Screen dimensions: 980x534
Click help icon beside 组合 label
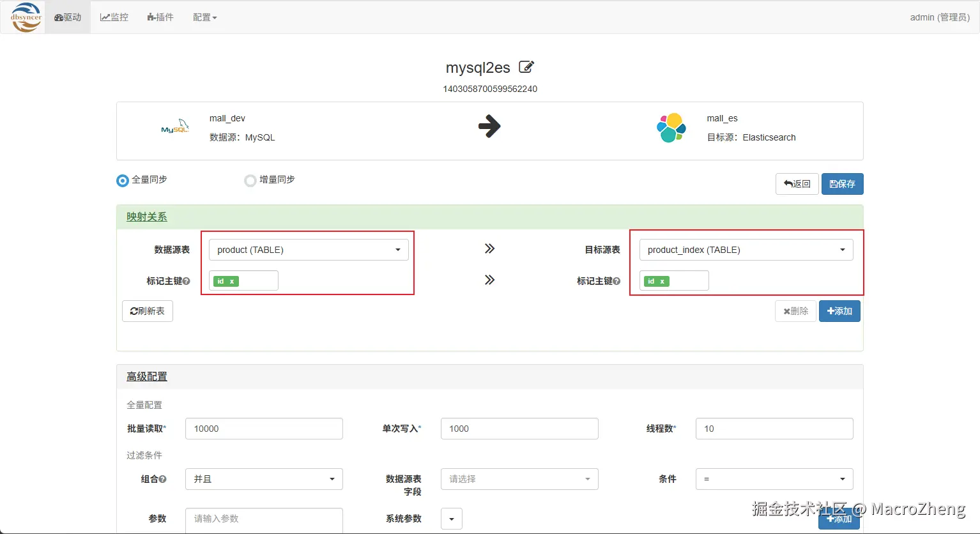click(x=163, y=479)
